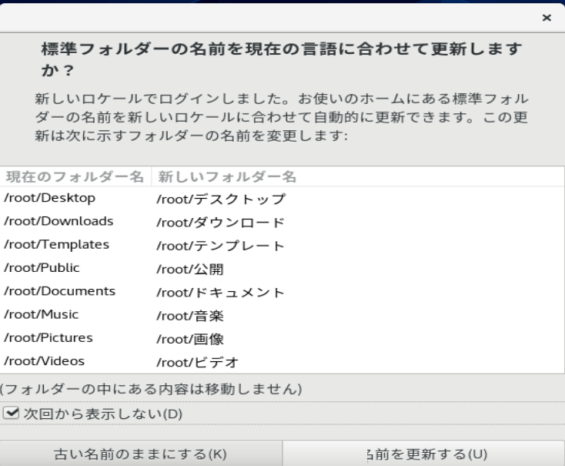This screenshot has height=466, width=565.
Task: Toggle 次回から表示しない checkbox
Action: coord(11,413)
